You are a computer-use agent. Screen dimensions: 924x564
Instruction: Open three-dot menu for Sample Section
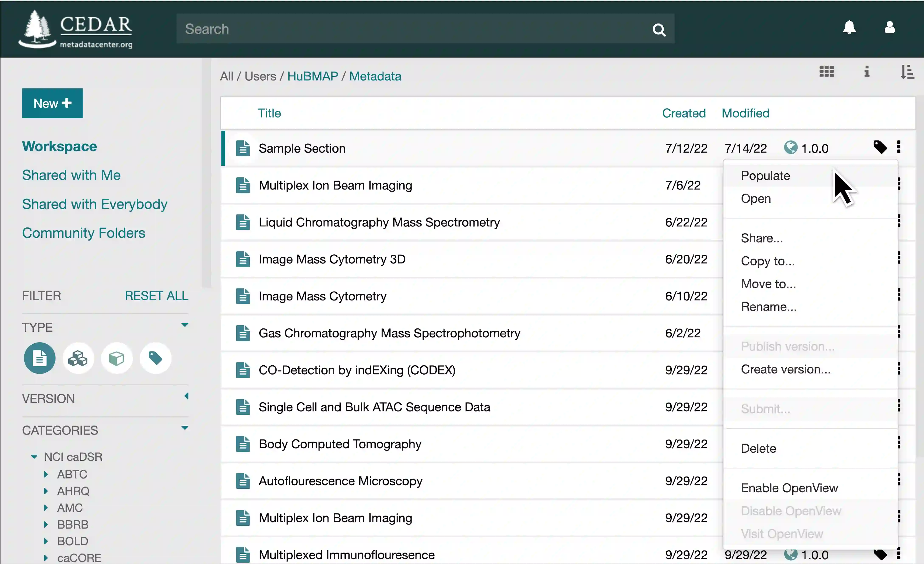(899, 147)
